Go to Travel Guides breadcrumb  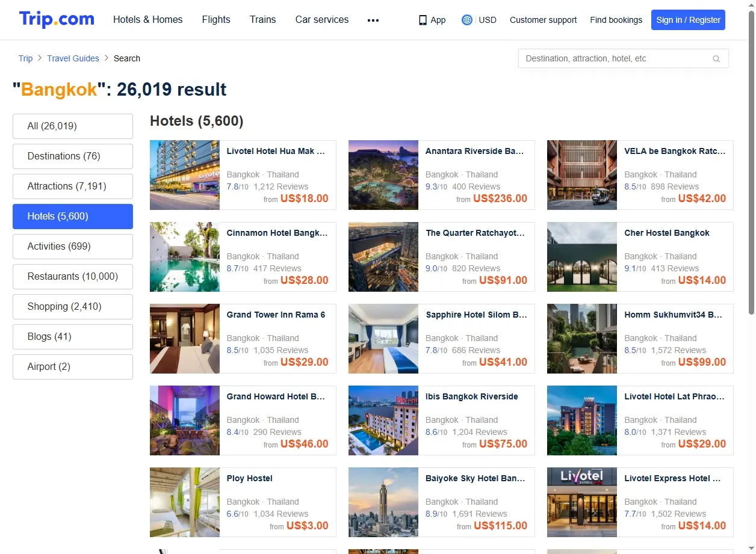73,58
